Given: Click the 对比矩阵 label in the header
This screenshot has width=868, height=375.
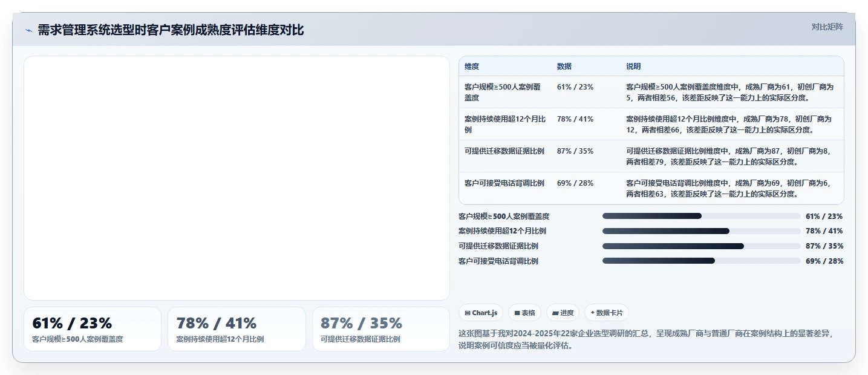Looking at the screenshot, I should tap(827, 27).
